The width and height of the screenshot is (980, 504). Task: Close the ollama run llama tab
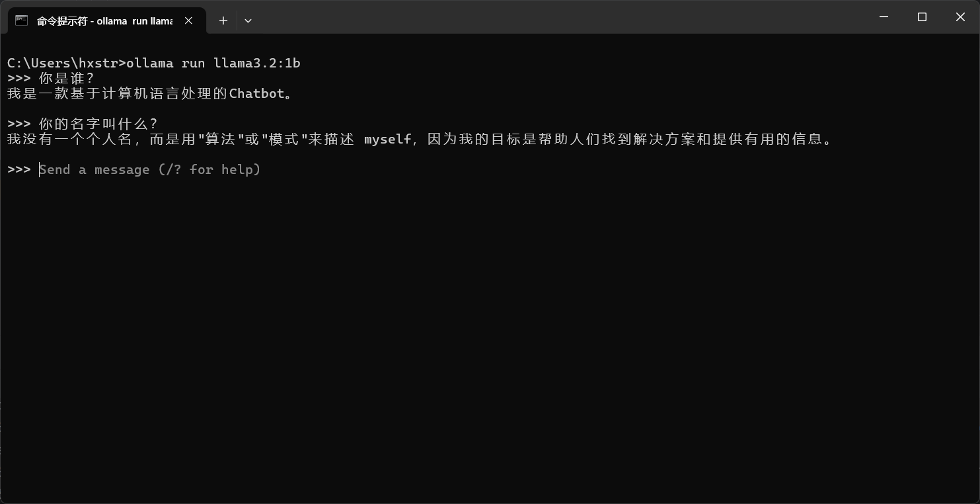pyautogui.click(x=188, y=21)
